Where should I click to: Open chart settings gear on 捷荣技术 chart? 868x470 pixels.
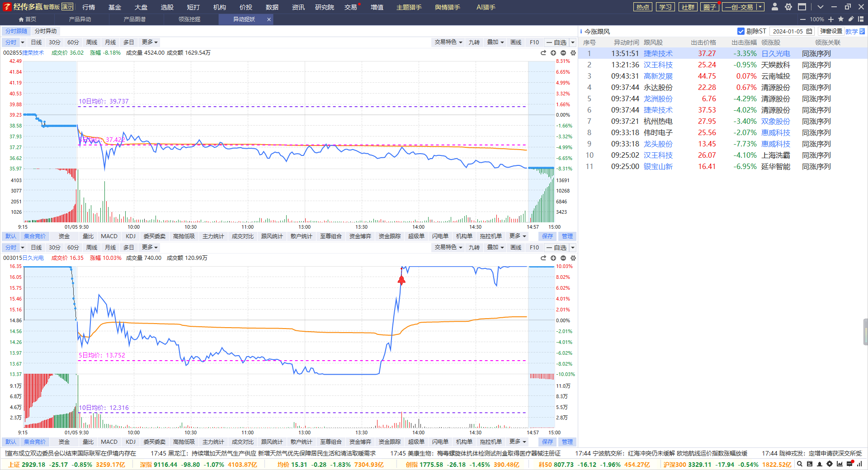573,53
